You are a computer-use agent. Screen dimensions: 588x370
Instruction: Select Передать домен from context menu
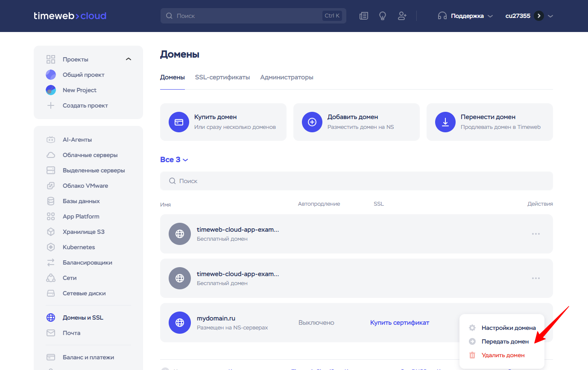coord(505,341)
